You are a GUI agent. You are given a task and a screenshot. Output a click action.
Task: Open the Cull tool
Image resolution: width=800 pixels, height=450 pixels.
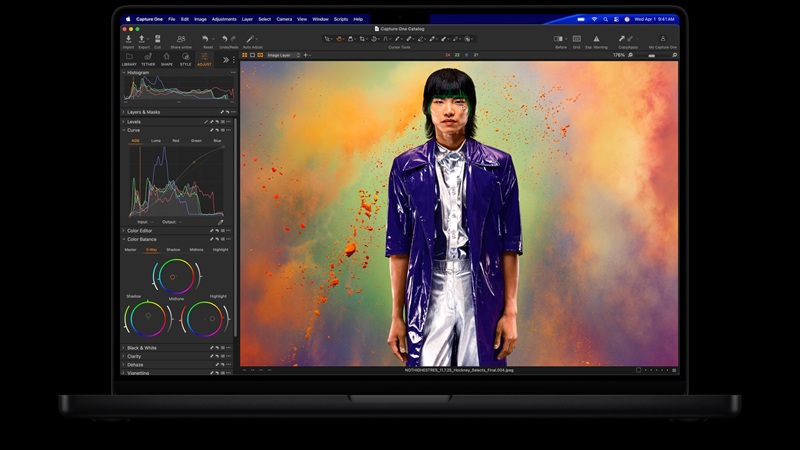pos(157,40)
